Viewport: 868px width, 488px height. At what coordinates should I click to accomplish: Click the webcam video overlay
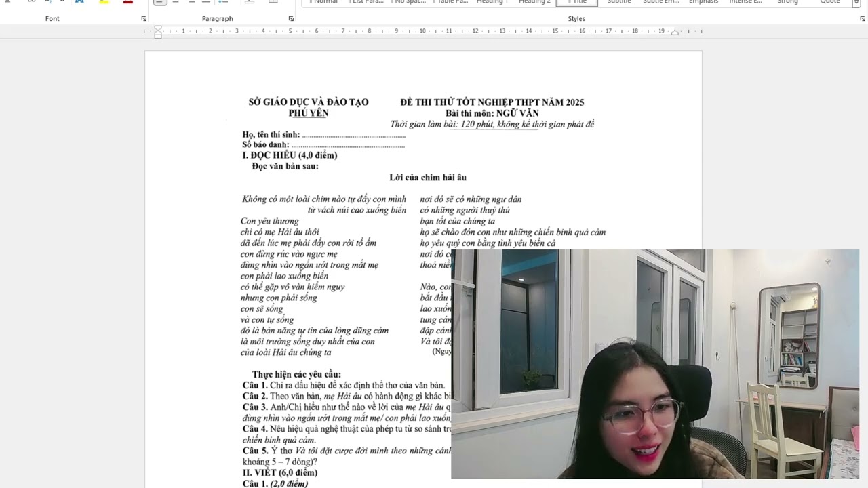pos(655,364)
